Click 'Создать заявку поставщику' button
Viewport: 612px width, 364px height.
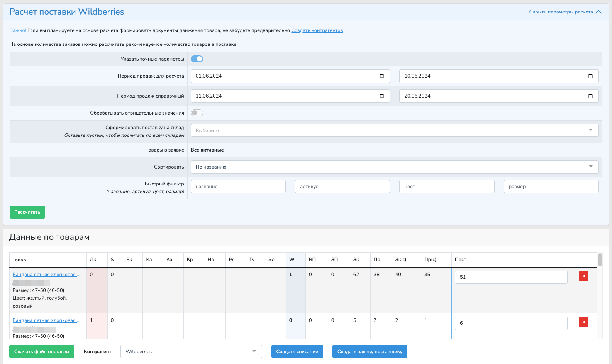coord(370,352)
